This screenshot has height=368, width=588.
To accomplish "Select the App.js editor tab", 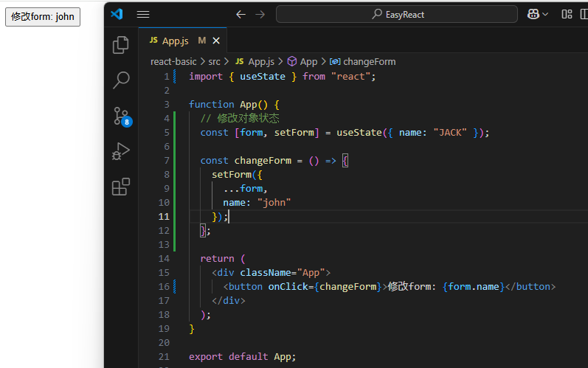I will click(x=175, y=41).
